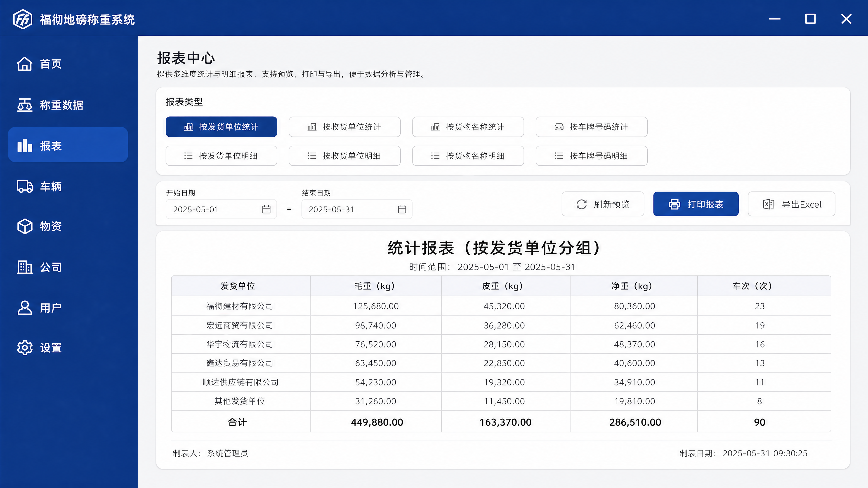Click the 打印报表 button
868x488 pixels.
tap(696, 204)
